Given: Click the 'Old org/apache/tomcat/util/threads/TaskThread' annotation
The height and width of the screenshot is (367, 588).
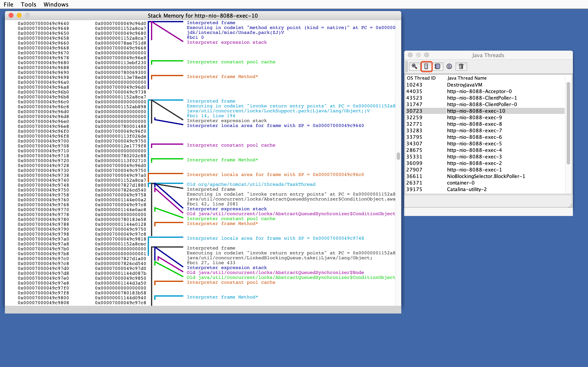Looking at the screenshot, I should (251, 184).
